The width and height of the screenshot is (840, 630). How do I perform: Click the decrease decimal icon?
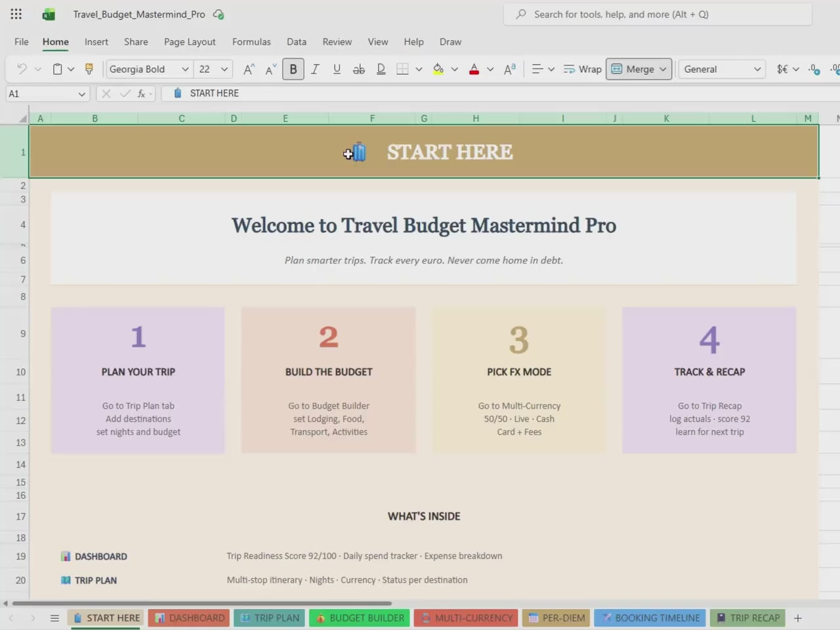coord(814,69)
